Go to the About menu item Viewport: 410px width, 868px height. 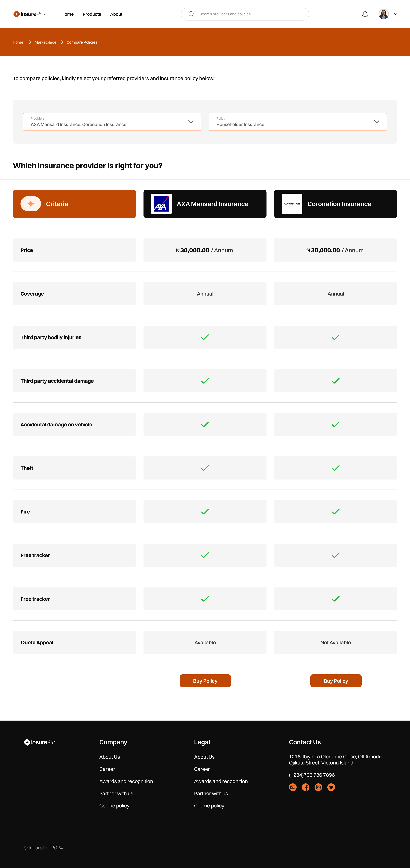click(116, 14)
